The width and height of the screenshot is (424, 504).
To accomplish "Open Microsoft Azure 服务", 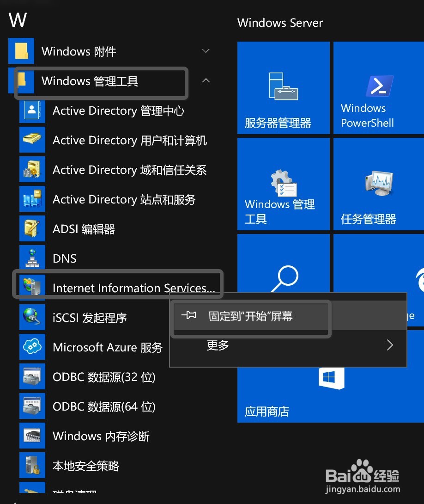I will click(x=107, y=347).
